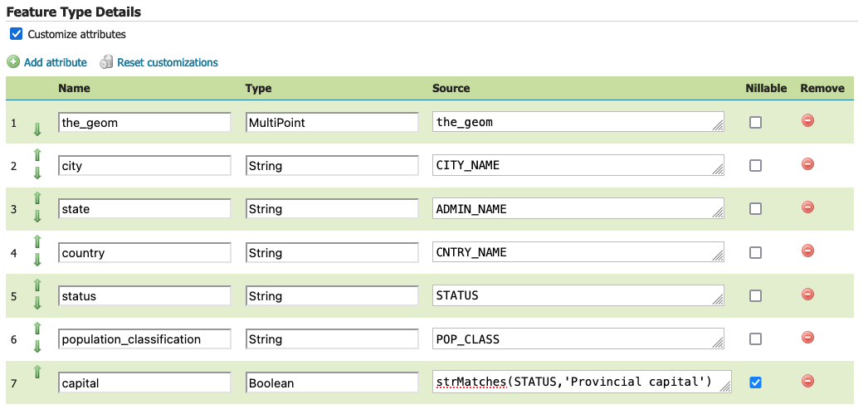Viewport: 868px width, 414px height.
Task: Click the strMatches source expression field
Action: tap(582, 382)
